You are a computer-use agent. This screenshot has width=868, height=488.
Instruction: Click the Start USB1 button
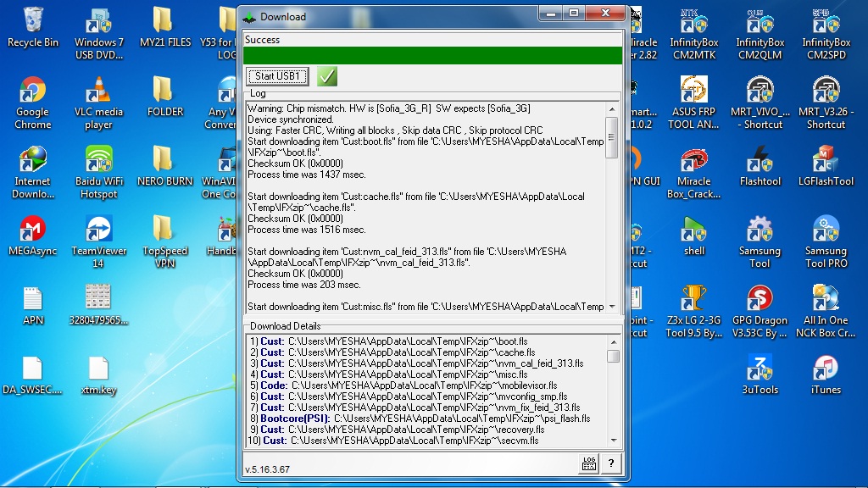pos(277,76)
